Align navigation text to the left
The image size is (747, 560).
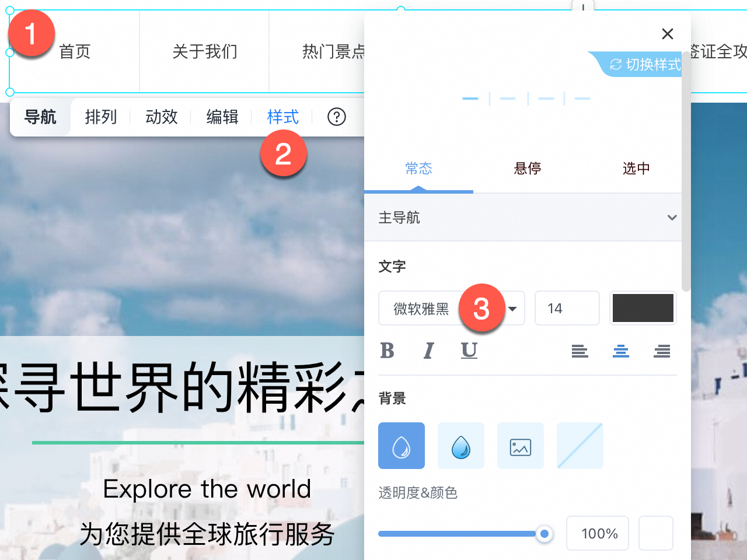click(580, 351)
